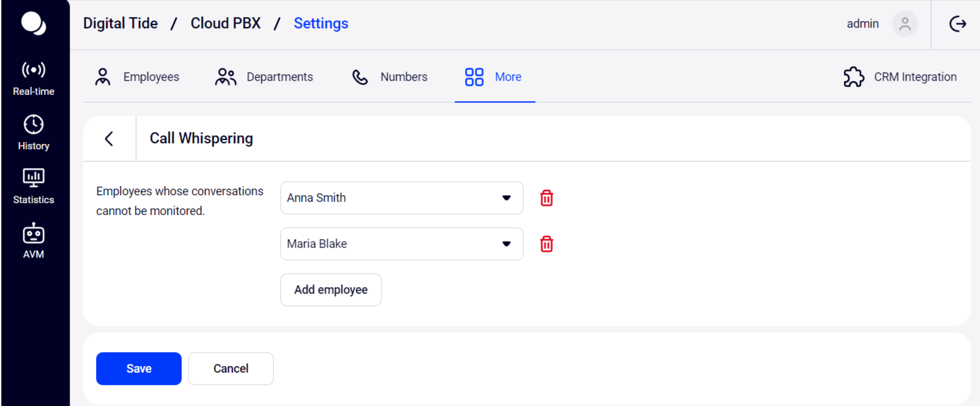Switch to the Employees tab
The height and width of the screenshot is (406, 980).
pos(137,77)
